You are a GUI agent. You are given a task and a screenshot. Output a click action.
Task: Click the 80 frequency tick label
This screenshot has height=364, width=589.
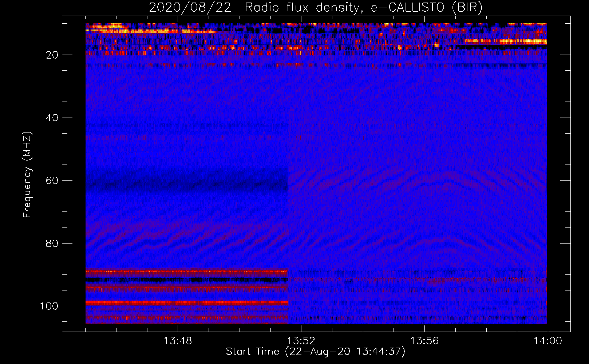[52, 243]
